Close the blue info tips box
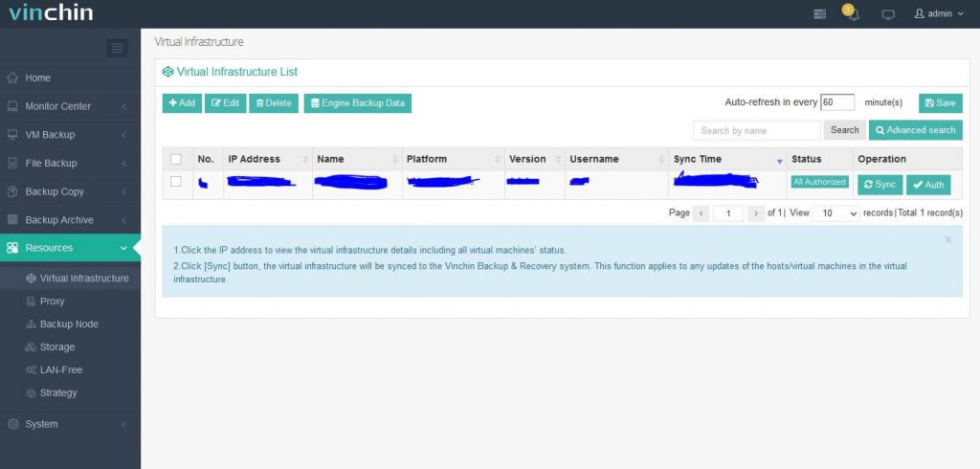 pyautogui.click(x=948, y=239)
